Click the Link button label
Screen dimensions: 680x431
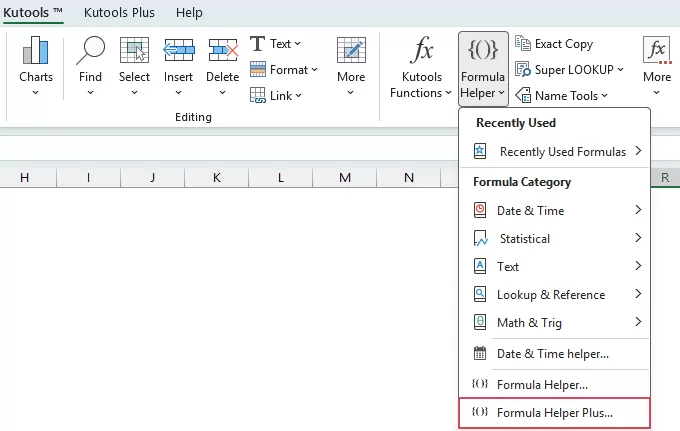click(x=281, y=95)
